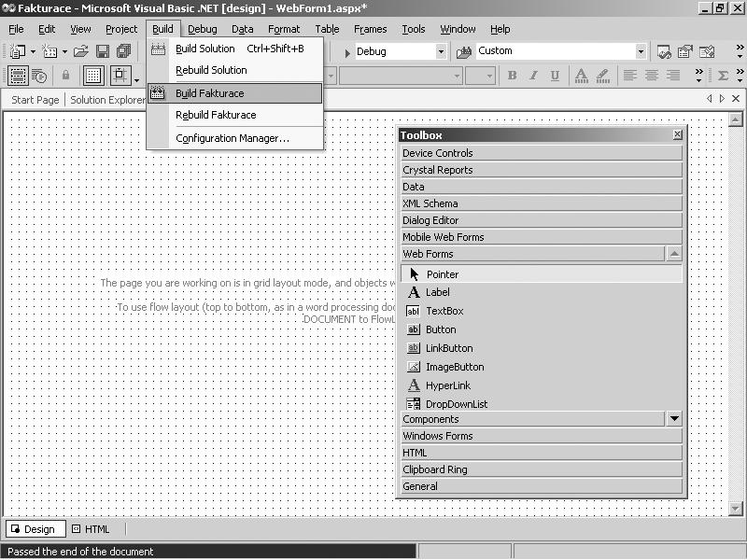Expand the Components toolbox section
This screenshot has height=560, width=747.
[x=532, y=419]
